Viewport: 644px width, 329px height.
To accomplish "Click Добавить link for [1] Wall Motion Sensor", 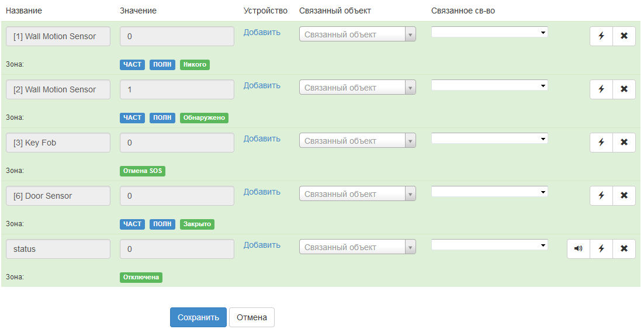I will (262, 32).
